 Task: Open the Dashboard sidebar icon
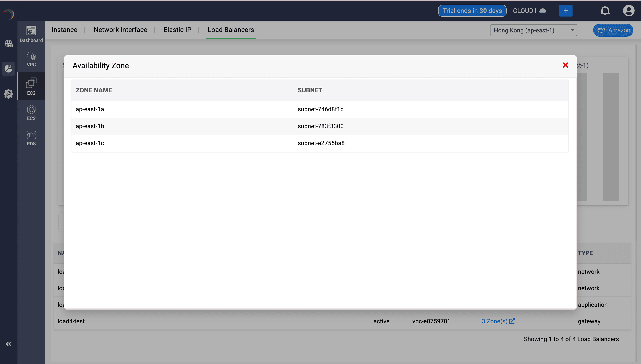(31, 34)
